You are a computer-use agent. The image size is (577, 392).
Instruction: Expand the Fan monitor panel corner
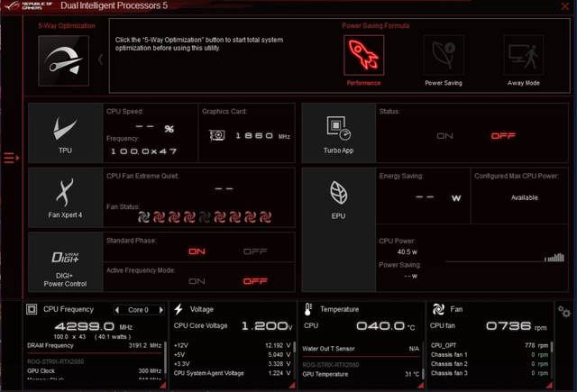pyautogui.click(x=549, y=385)
